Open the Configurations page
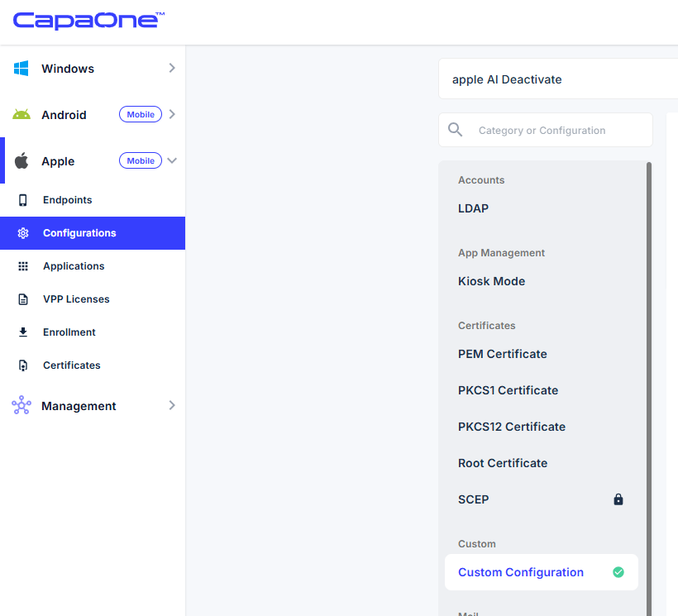Viewport: 678px width, 616px height. 93,233
